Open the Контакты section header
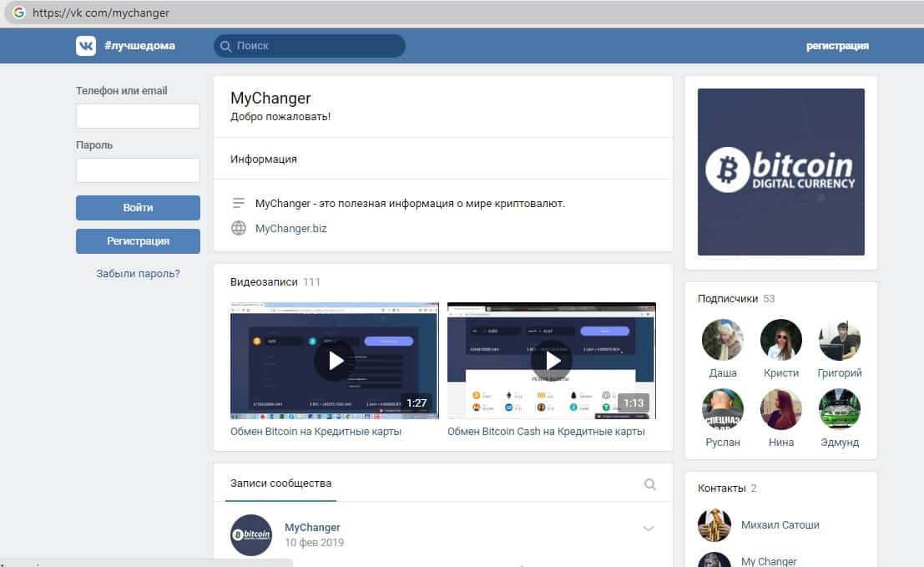The height and width of the screenshot is (567, 924). [x=722, y=488]
